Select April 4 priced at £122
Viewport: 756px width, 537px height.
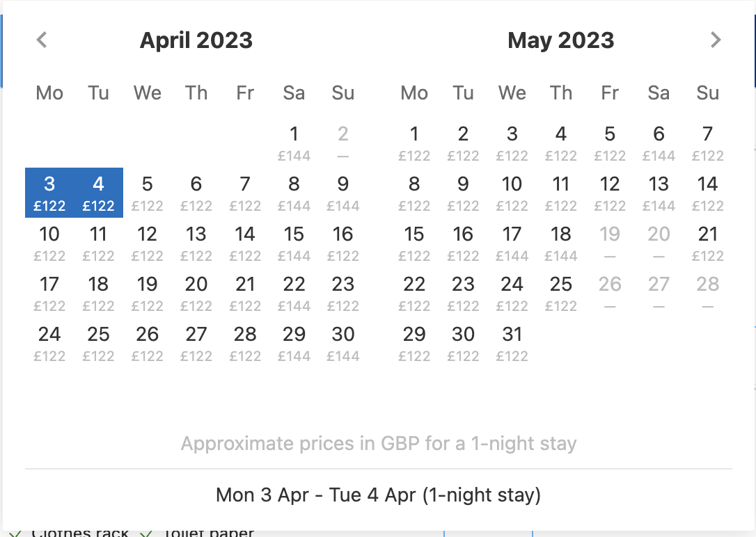coord(98,193)
